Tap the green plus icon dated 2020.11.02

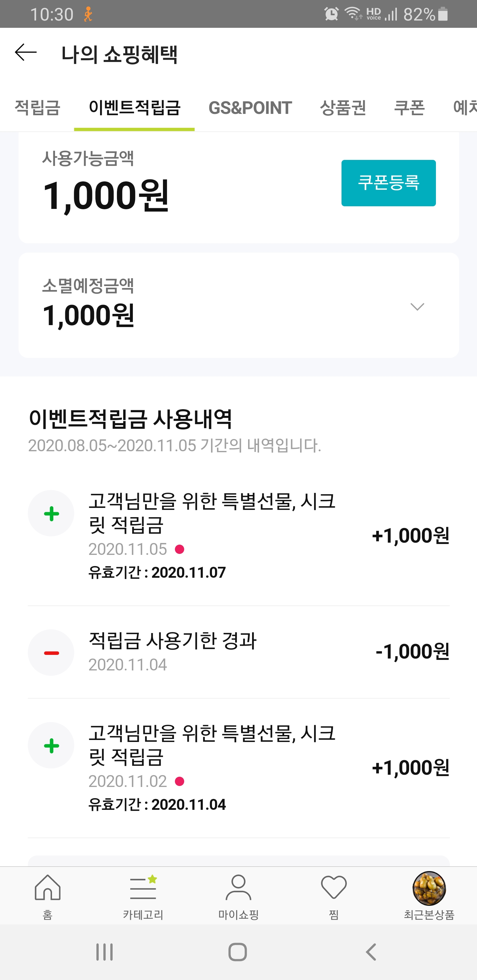51,746
